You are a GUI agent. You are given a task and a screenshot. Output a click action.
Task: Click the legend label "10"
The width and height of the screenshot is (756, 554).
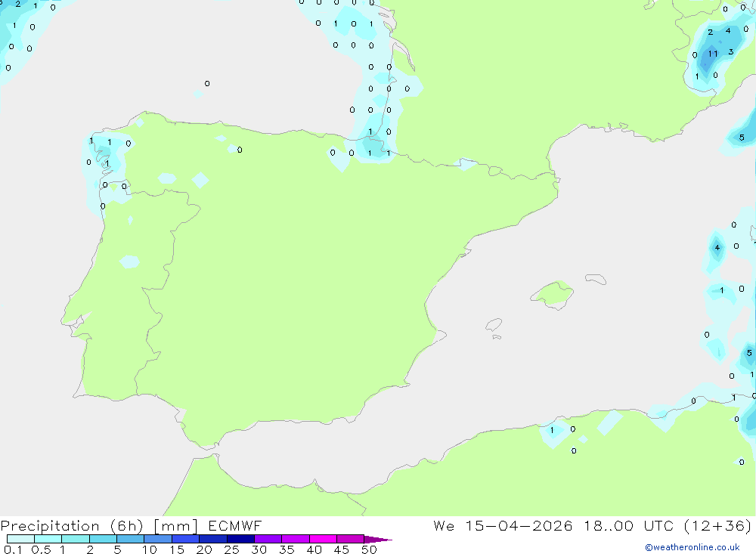coord(150,549)
